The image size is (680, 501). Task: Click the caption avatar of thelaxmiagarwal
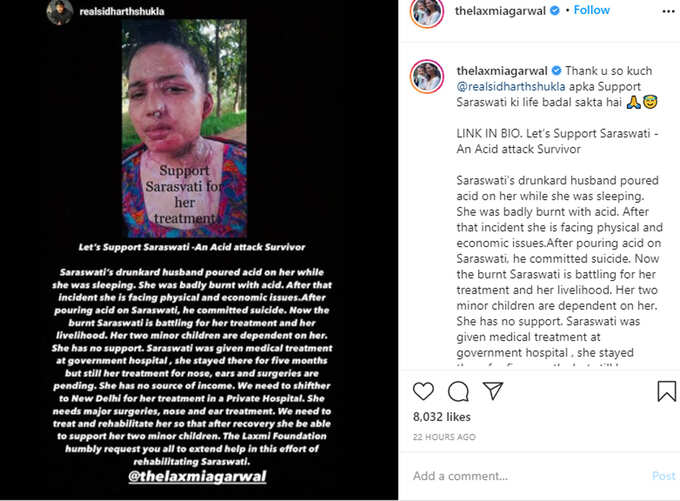tap(427, 76)
